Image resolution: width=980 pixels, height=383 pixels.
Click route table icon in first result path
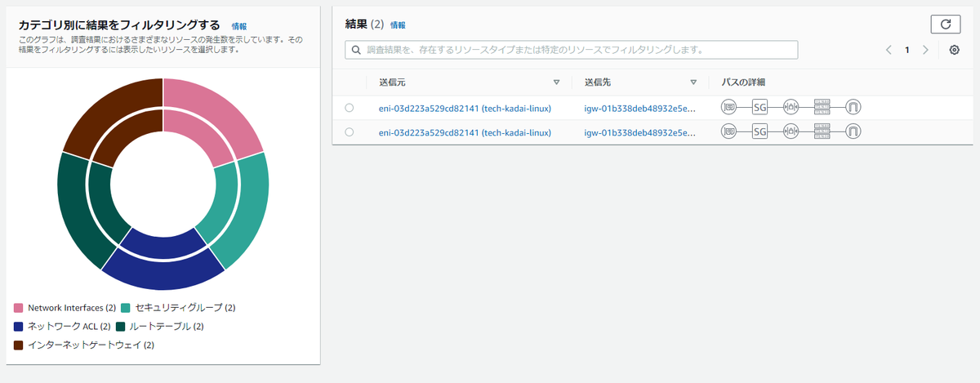822,107
